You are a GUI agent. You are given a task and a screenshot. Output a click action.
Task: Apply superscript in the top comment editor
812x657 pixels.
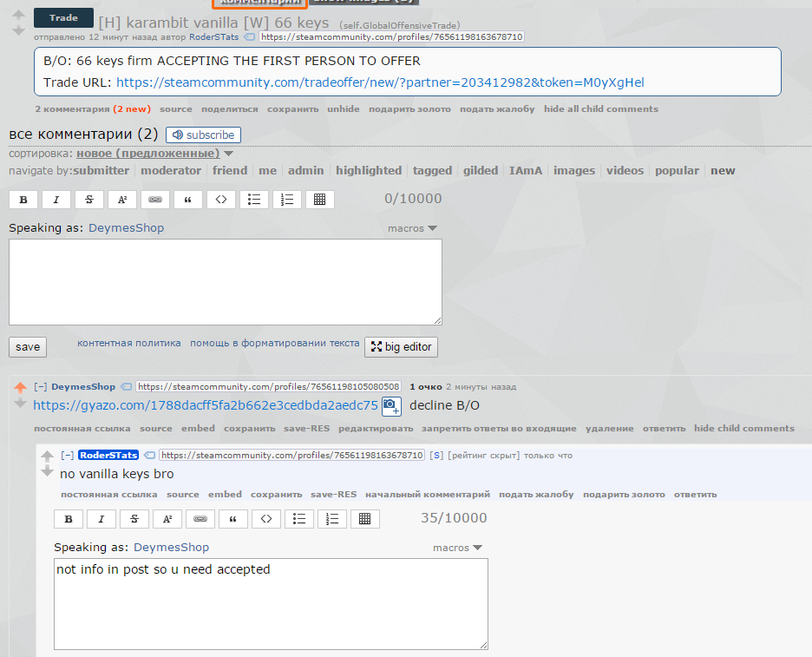point(122,200)
